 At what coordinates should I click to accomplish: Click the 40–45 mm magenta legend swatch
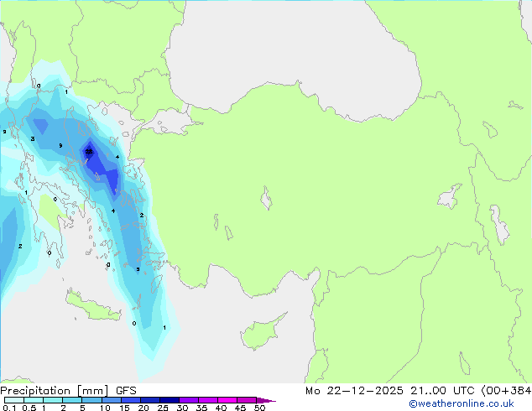(227, 400)
